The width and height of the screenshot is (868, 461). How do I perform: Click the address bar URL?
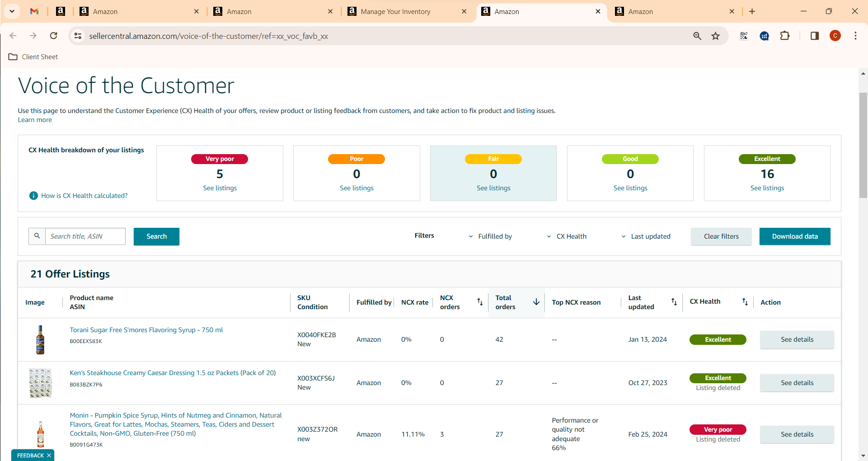click(208, 36)
